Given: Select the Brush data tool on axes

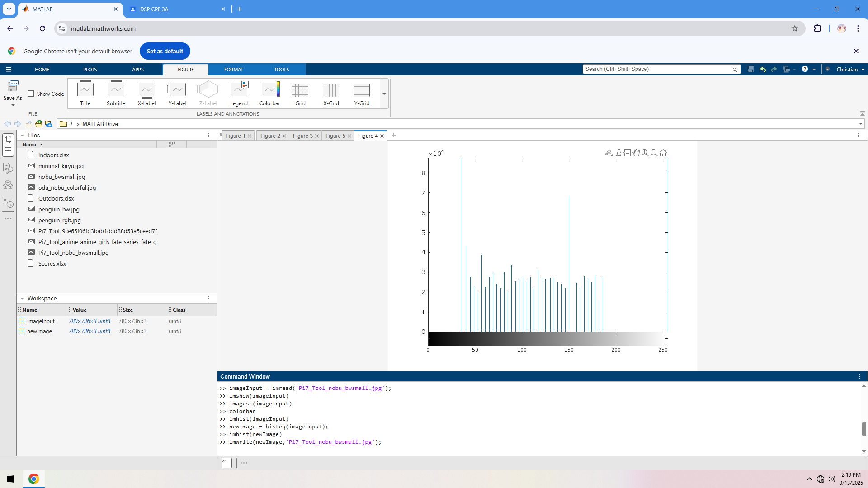Looking at the screenshot, I should pyautogui.click(x=618, y=153).
